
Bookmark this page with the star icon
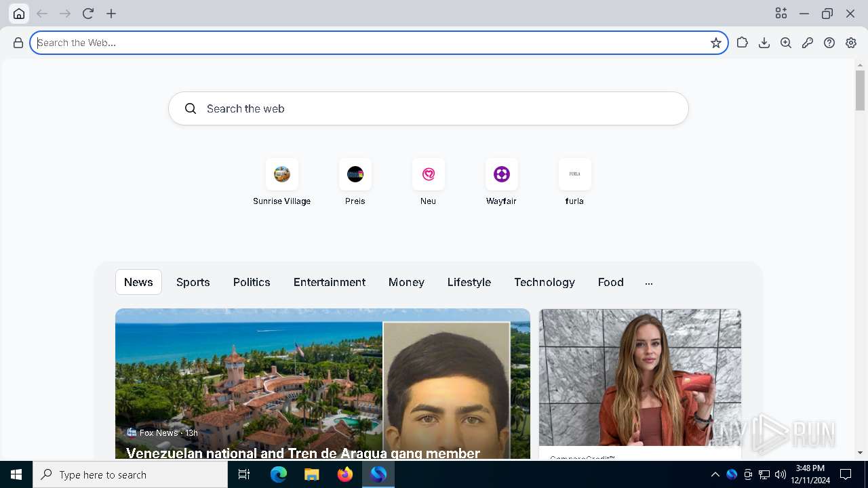[716, 43]
